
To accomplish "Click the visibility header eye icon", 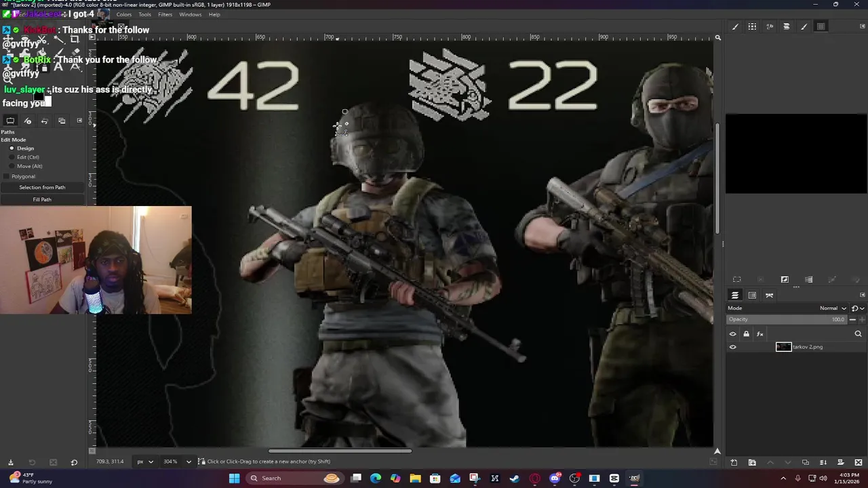I will (732, 333).
